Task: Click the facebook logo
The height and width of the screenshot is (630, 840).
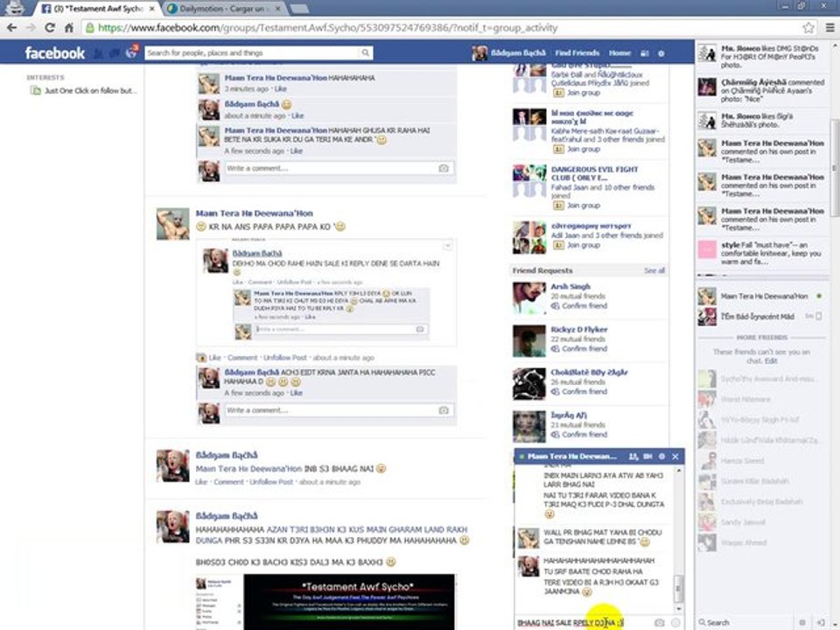Action: pyautogui.click(x=54, y=53)
